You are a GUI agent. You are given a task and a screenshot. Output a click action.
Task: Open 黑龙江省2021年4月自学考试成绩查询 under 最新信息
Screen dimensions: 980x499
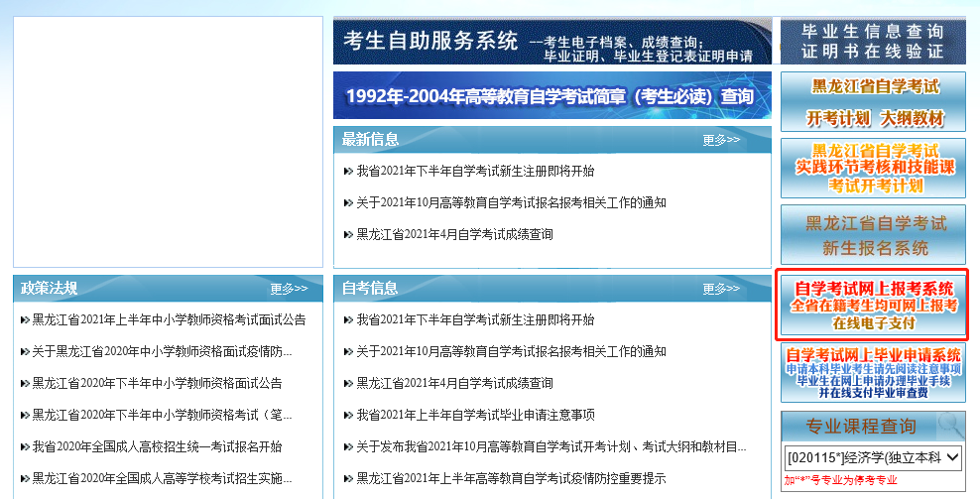pyautogui.click(x=454, y=235)
